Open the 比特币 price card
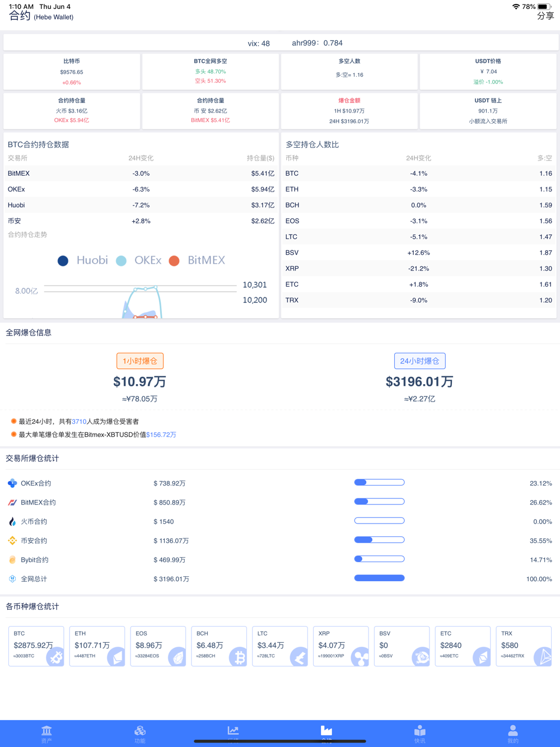This screenshot has height=747, width=560. point(72,72)
